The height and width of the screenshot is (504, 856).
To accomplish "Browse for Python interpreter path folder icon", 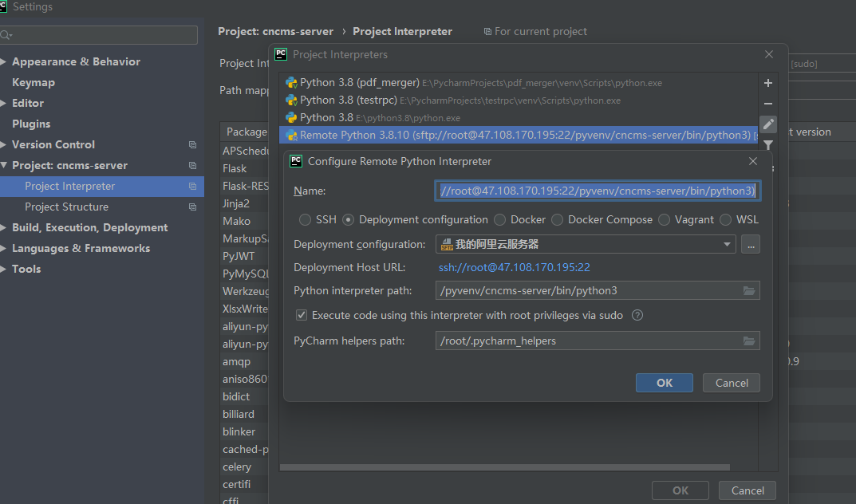I will click(x=749, y=291).
